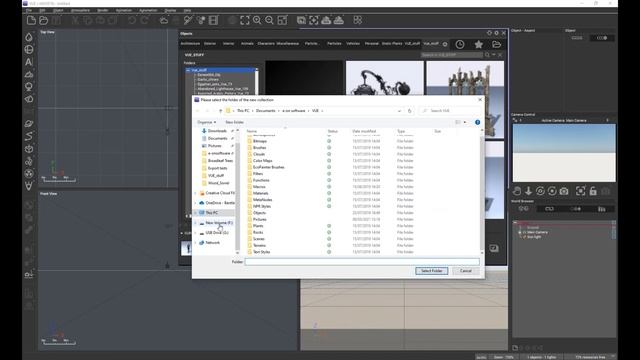This screenshot has height=360, width=640.
Task: Click the Select Folder button
Action: pos(431,271)
